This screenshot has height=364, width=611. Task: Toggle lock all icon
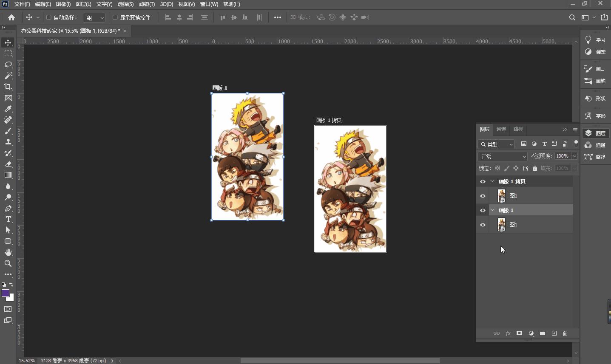tap(535, 168)
